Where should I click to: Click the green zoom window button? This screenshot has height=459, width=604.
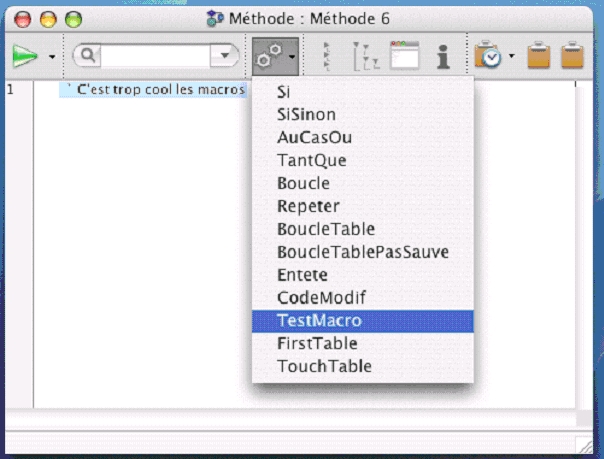72,18
